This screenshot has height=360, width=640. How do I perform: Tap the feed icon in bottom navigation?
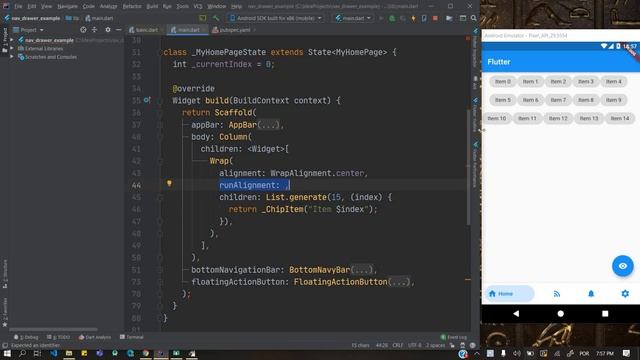click(557, 293)
